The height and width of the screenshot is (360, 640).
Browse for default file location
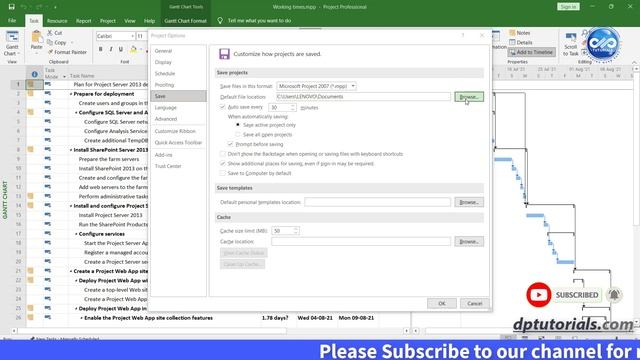click(x=469, y=97)
